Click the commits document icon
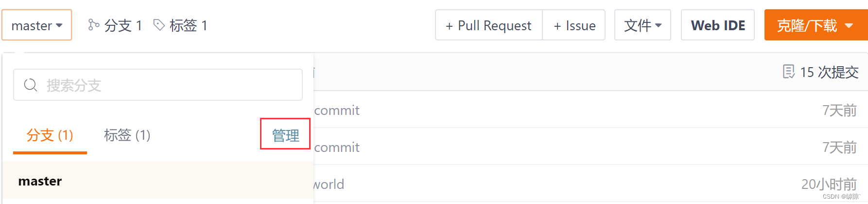This screenshot has width=868, height=204. tap(788, 72)
